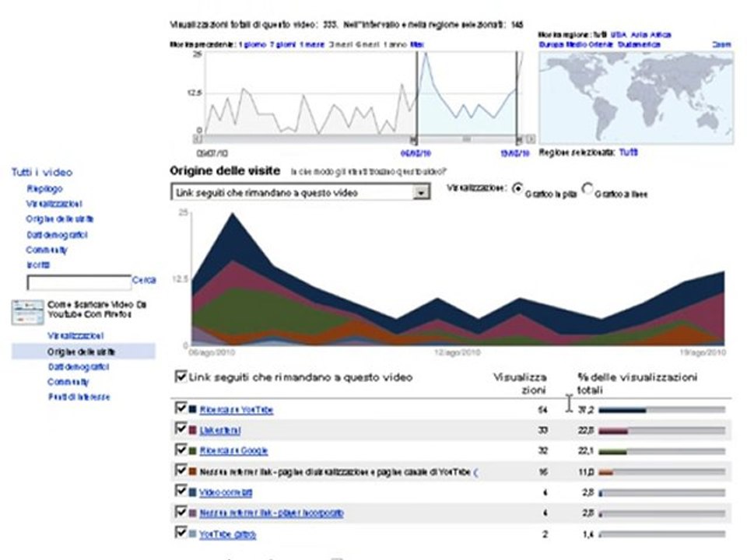747x560 pixels.
Task: Click the timeline scrollbar thumb
Action: pyautogui.click(x=467, y=139)
